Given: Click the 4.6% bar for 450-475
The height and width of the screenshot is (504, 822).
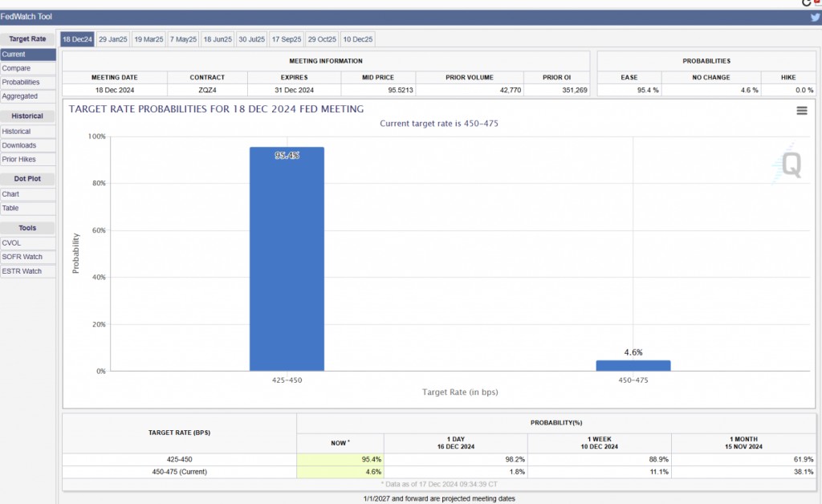Looking at the screenshot, I should click(x=633, y=365).
